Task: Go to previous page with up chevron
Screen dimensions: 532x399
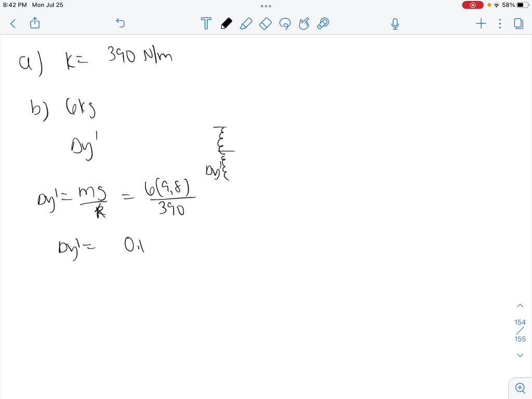Action: pyautogui.click(x=520, y=305)
